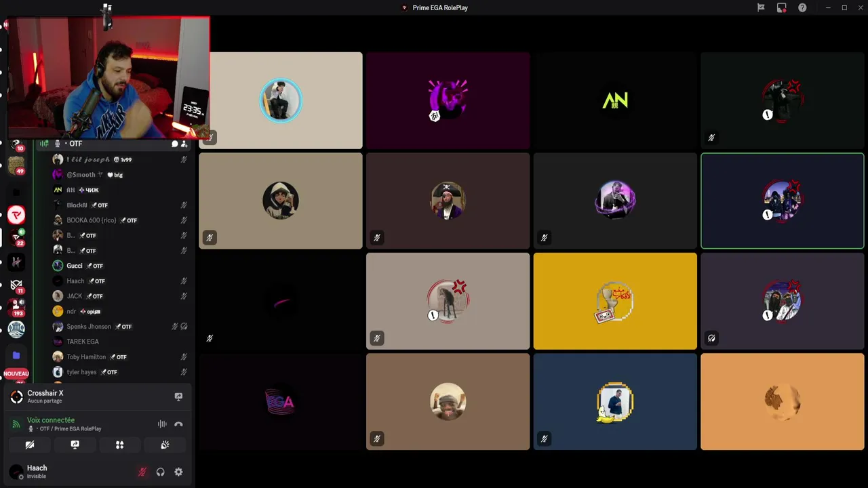
Task: Open the Crosshair X activity entry
Action: pos(98,396)
